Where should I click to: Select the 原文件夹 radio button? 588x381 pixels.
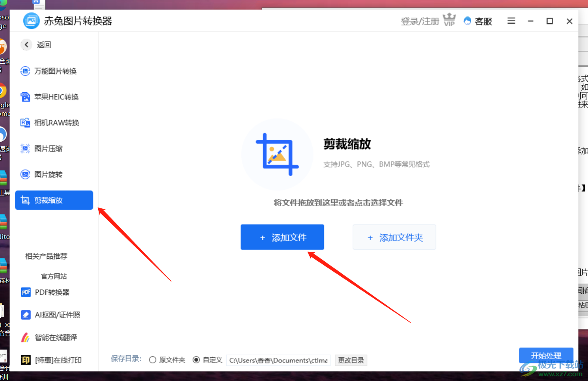(x=152, y=360)
